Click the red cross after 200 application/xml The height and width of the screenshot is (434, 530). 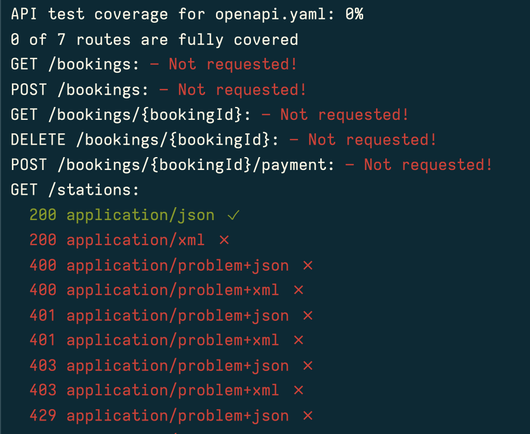[224, 240]
